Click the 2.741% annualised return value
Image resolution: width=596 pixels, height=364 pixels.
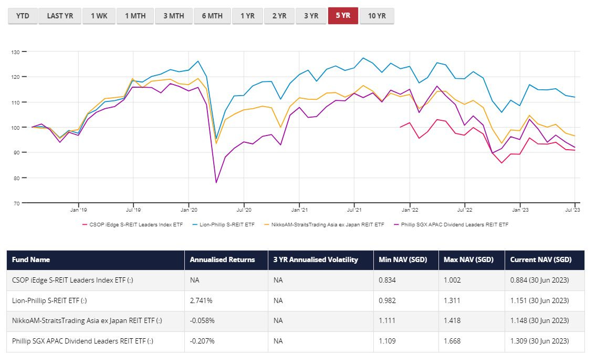[201, 300]
